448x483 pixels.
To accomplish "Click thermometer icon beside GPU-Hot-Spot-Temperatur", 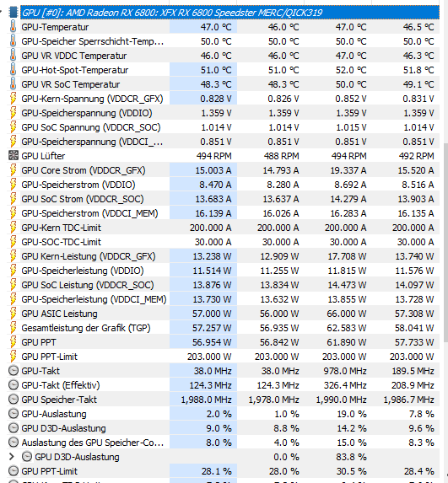I will [x=13, y=70].
